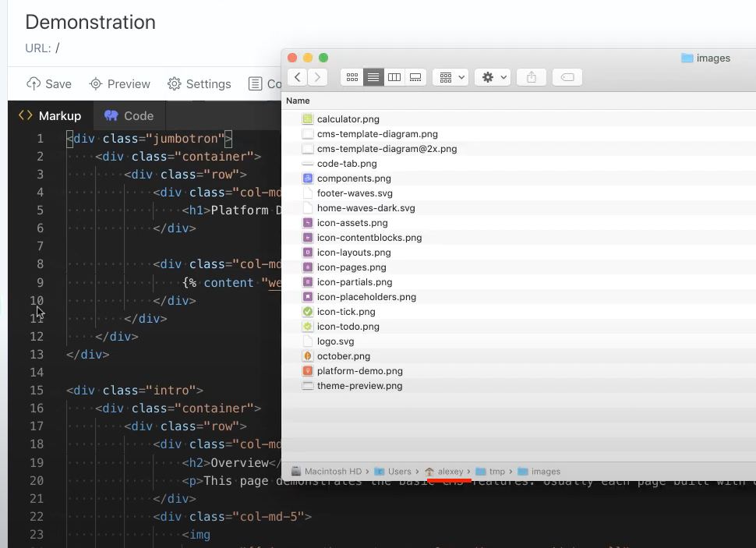Select calculator.png file icon
The height and width of the screenshot is (548, 756).
point(308,118)
